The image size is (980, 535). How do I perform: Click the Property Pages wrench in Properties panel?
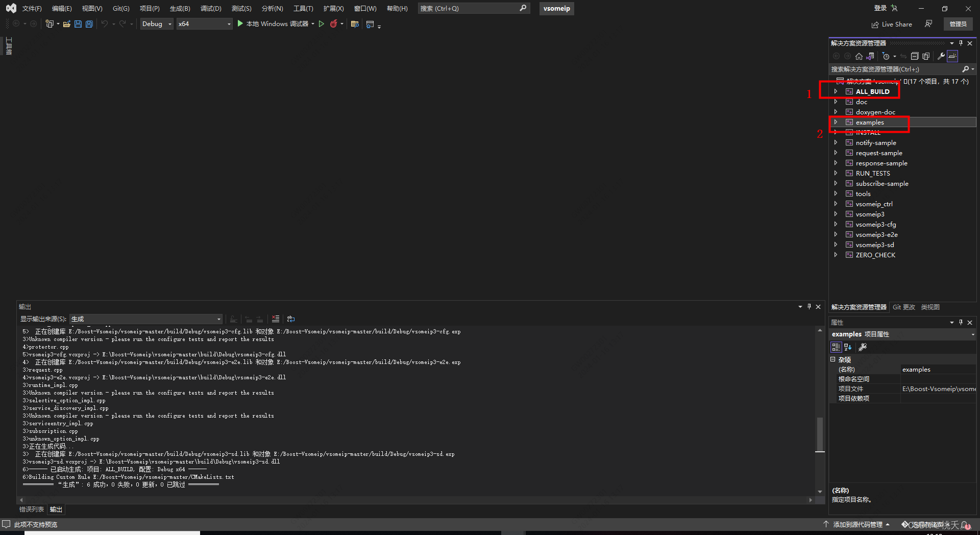point(863,347)
